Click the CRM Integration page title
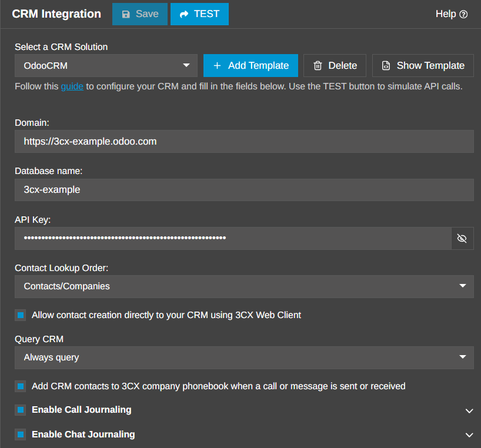 [x=56, y=14]
